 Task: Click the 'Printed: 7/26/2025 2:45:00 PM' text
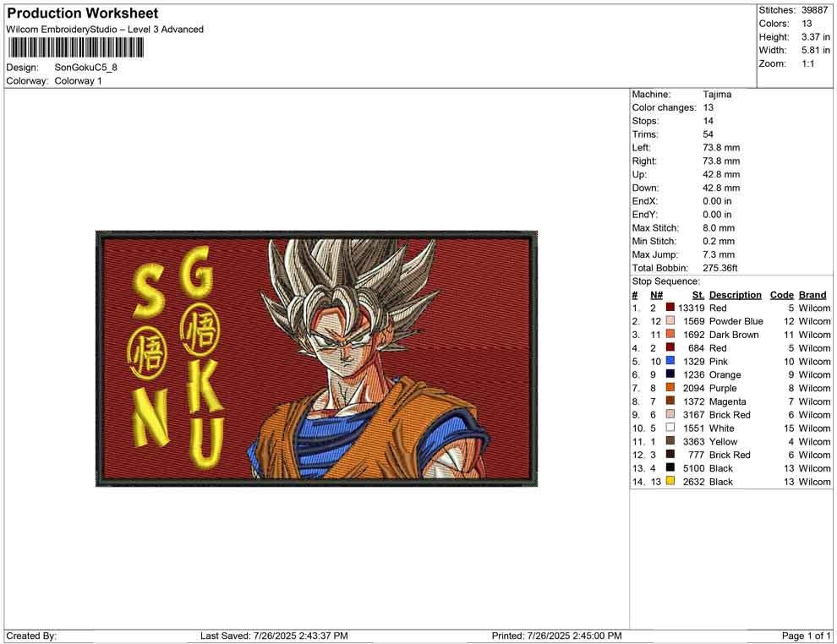557,636
